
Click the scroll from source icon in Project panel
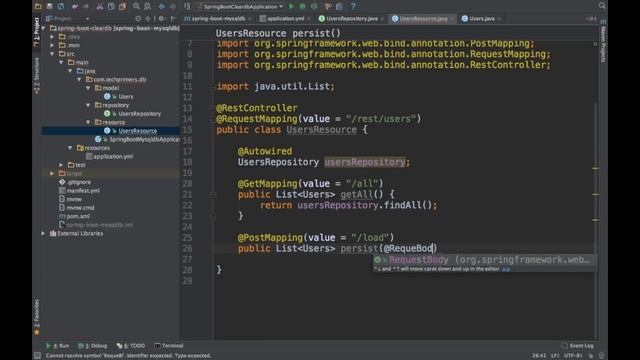[138, 18]
